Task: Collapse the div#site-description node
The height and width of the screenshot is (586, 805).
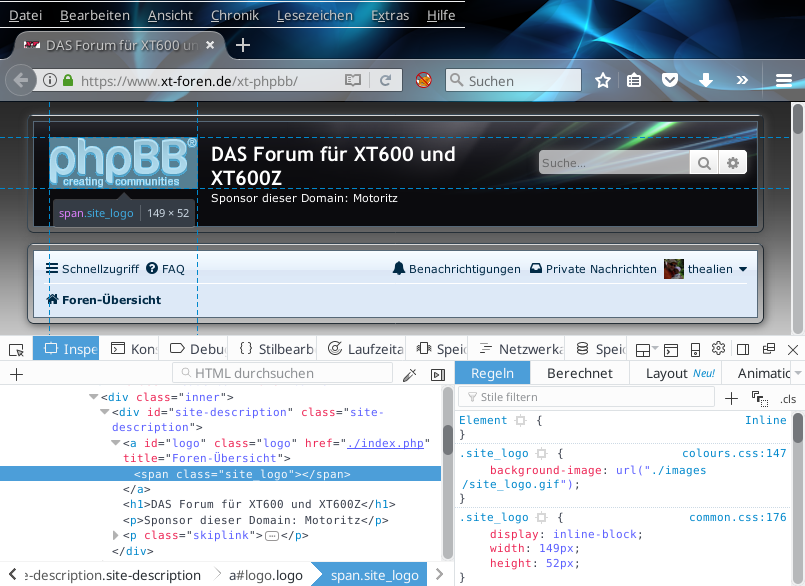Action: (104, 412)
